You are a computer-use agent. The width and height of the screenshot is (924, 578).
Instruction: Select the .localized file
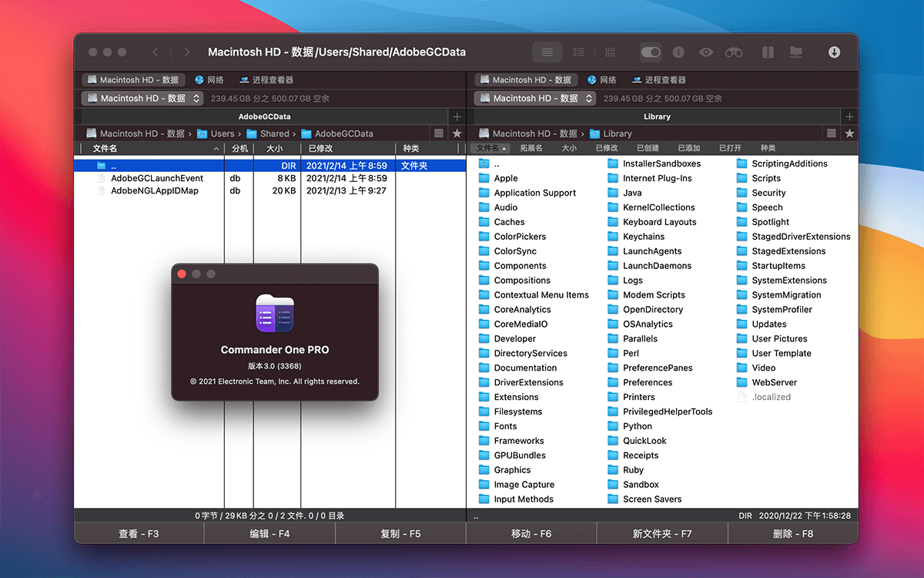coord(771,397)
